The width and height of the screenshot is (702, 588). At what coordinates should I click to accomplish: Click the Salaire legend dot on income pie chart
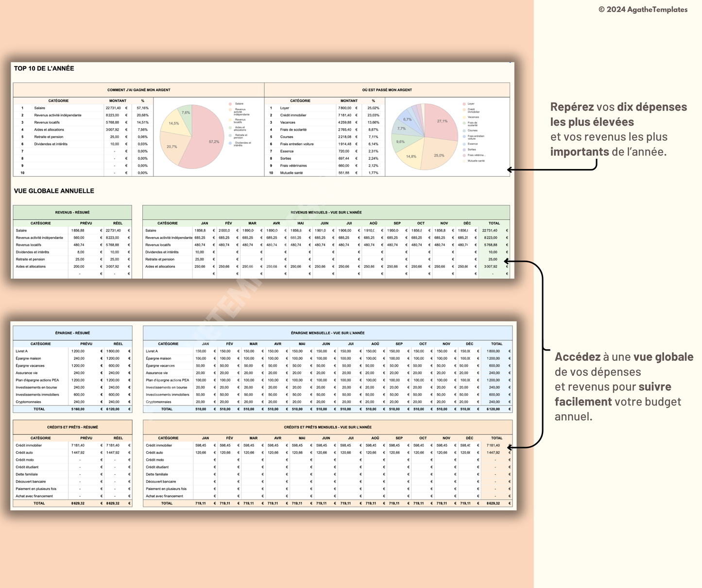(x=230, y=103)
